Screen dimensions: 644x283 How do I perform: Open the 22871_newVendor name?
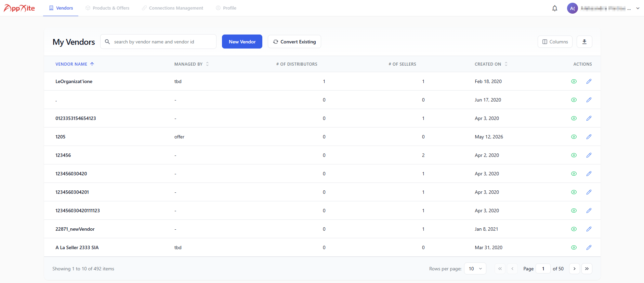click(75, 229)
